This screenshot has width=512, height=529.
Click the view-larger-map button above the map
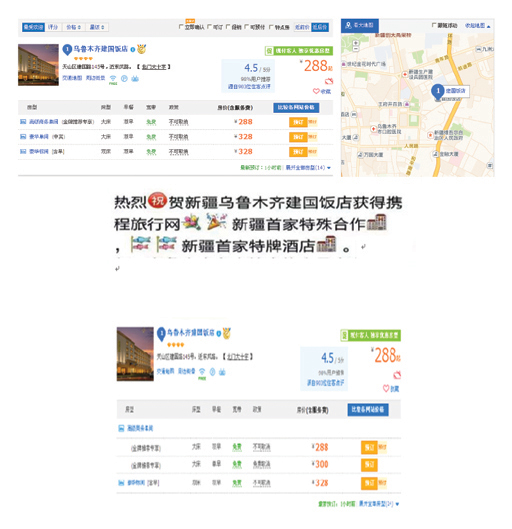(x=360, y=25)
